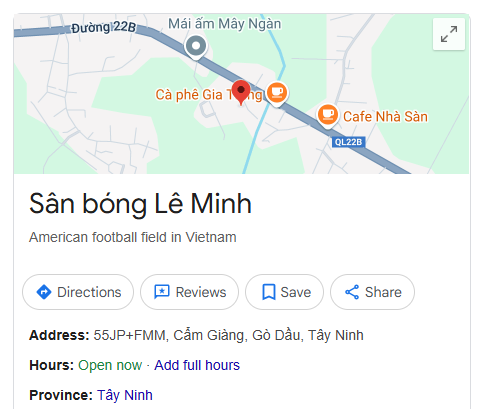Image resolution: width=478 pixels, height=409 pixels.
Task: Click the Add full hours link
Action: [197, 365]
